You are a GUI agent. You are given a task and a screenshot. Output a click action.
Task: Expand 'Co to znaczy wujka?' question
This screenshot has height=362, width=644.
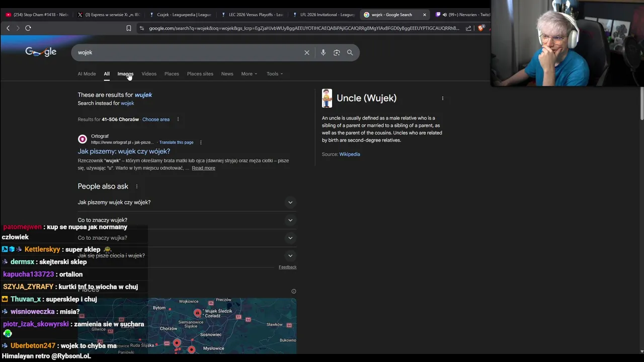[x=187, y=238]
